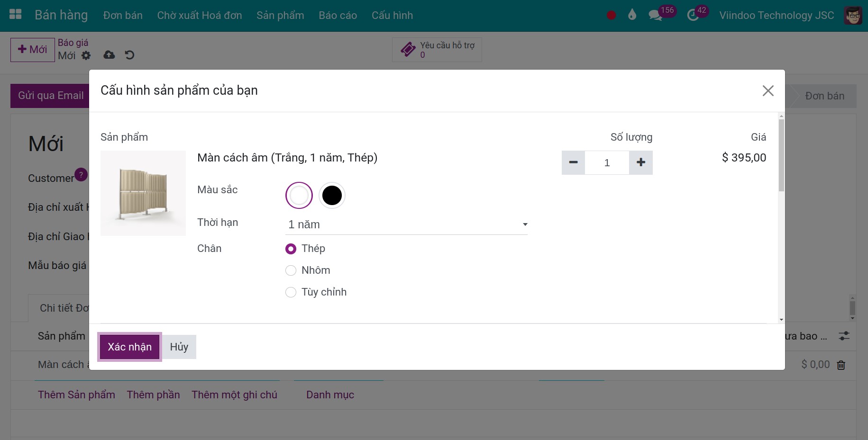The height and width of the screenshot is (440, 868).
Task: Delete the order line with trash icon
Action: 841,365
